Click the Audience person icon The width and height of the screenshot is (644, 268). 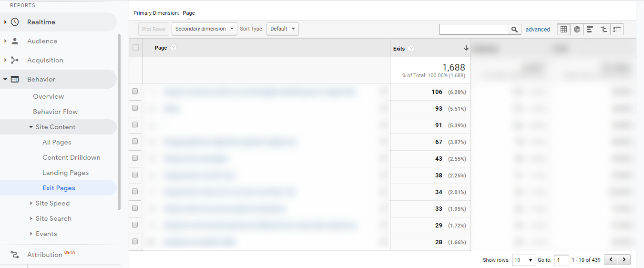[15, 41]
